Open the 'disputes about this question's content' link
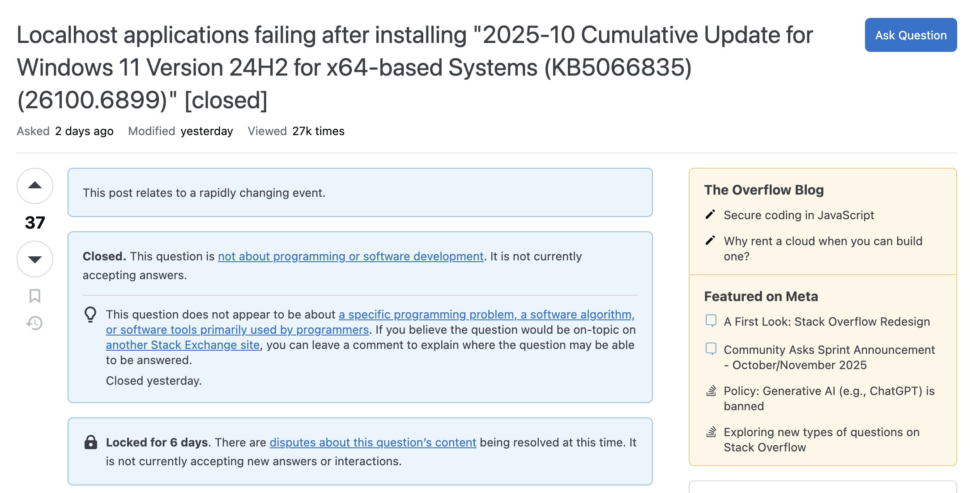The height and width of the screenshot is (493, 980). (x=373, y=442)
